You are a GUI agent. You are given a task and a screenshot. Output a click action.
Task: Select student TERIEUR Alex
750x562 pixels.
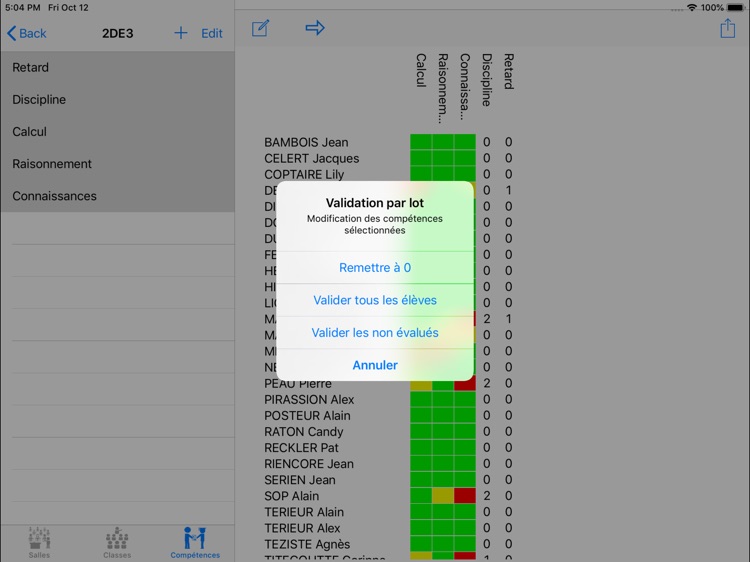click(302, 528)
